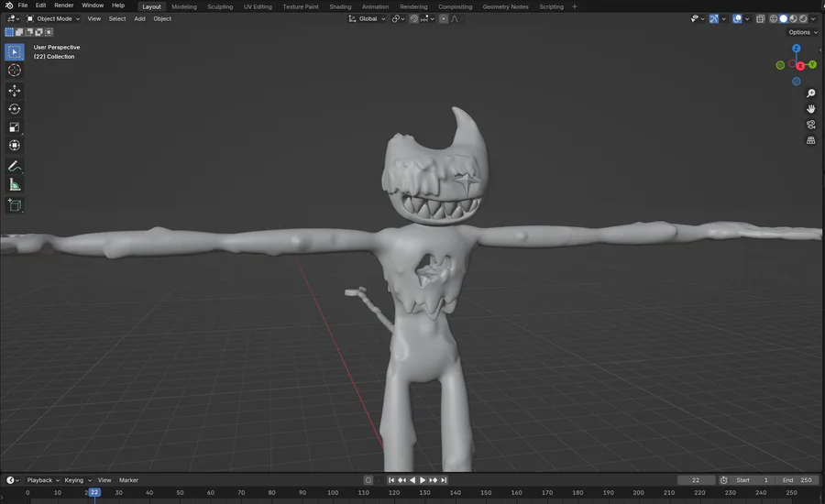Toggle snapping magnet button
Image resolution: width=825 pixels, height=504 pixels.
414,19
